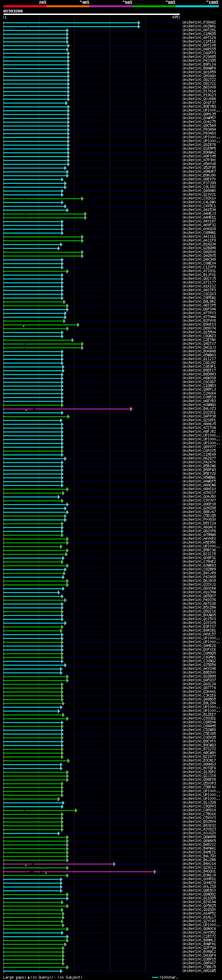
Task: Open hit UniRef100_P83483
Action: click(x=199, y=133)
